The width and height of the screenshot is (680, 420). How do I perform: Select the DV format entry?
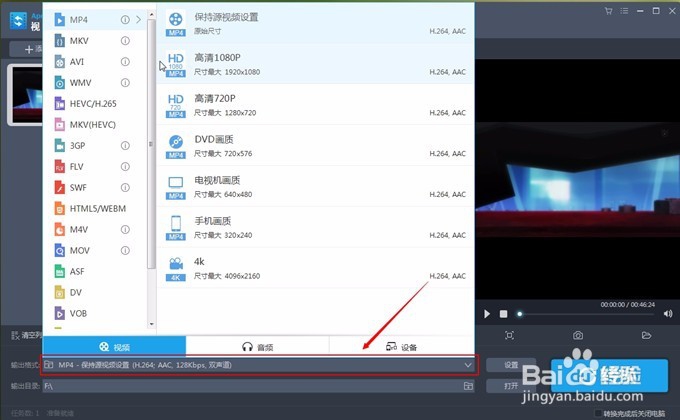95,292
